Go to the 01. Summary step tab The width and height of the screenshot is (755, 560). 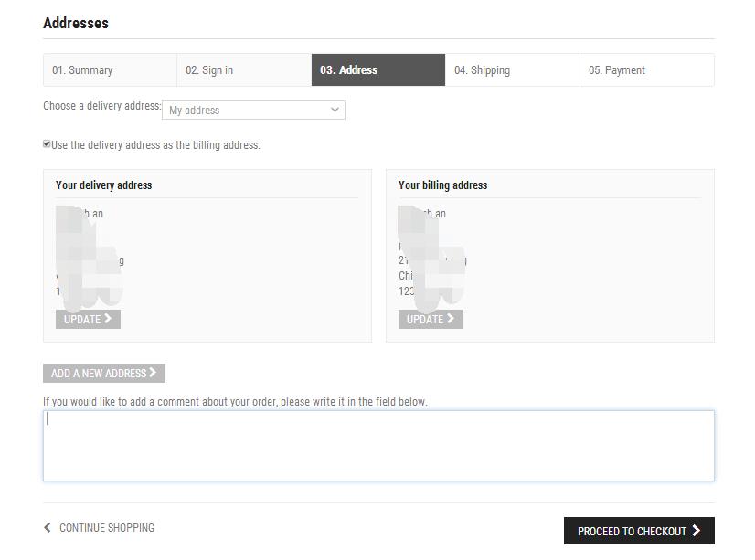click(110, 70)
